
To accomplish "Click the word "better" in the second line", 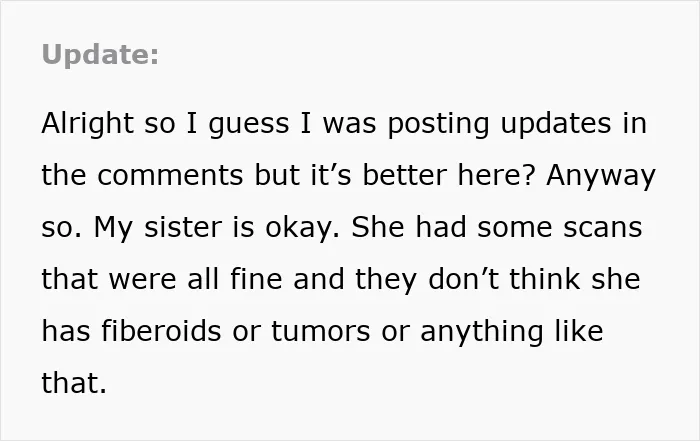I will point(404,175).
